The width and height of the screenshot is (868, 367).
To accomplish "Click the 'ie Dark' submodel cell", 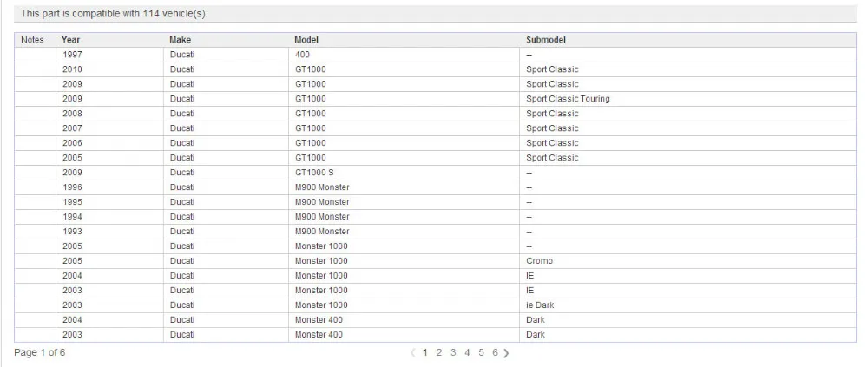I will pos(540,305).
